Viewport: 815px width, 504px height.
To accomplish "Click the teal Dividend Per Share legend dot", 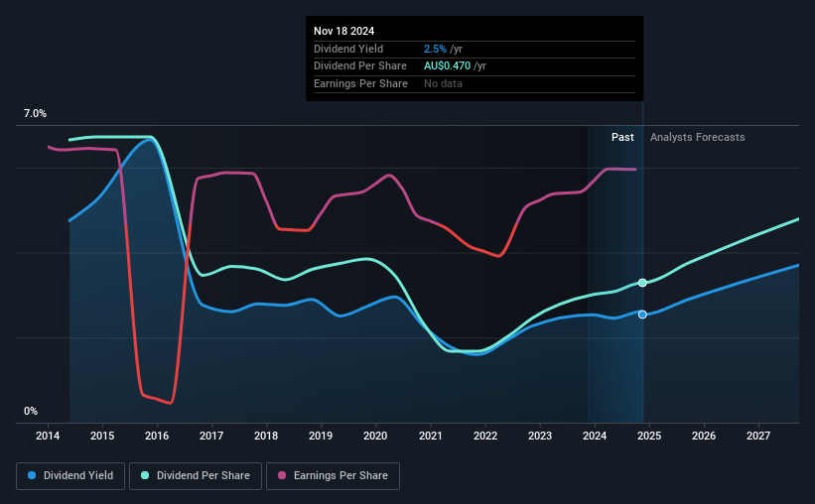I will [145, 475].
